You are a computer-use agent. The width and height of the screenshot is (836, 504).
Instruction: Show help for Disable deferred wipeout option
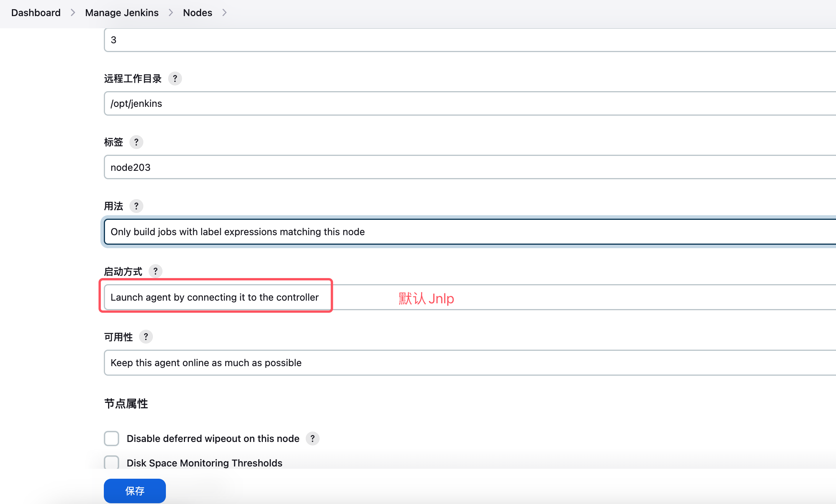[312, 439]
